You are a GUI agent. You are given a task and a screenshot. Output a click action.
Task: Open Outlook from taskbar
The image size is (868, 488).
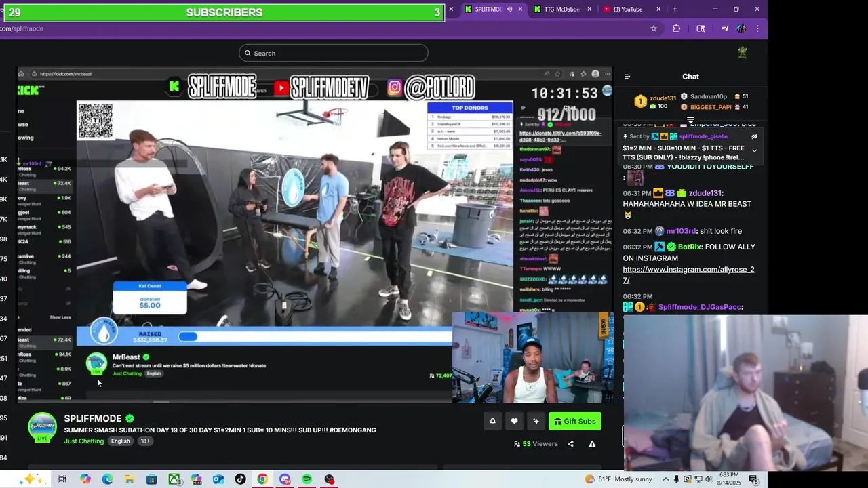click(218, 479)
